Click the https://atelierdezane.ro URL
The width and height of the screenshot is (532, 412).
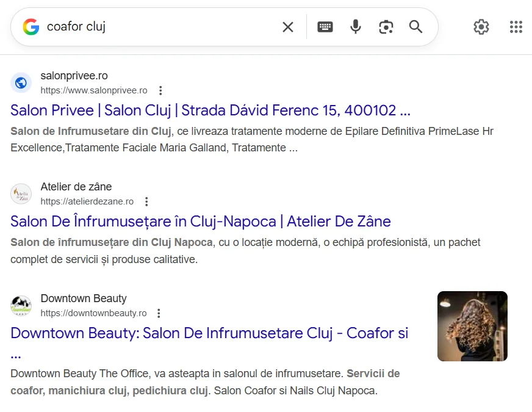[87, 201]
